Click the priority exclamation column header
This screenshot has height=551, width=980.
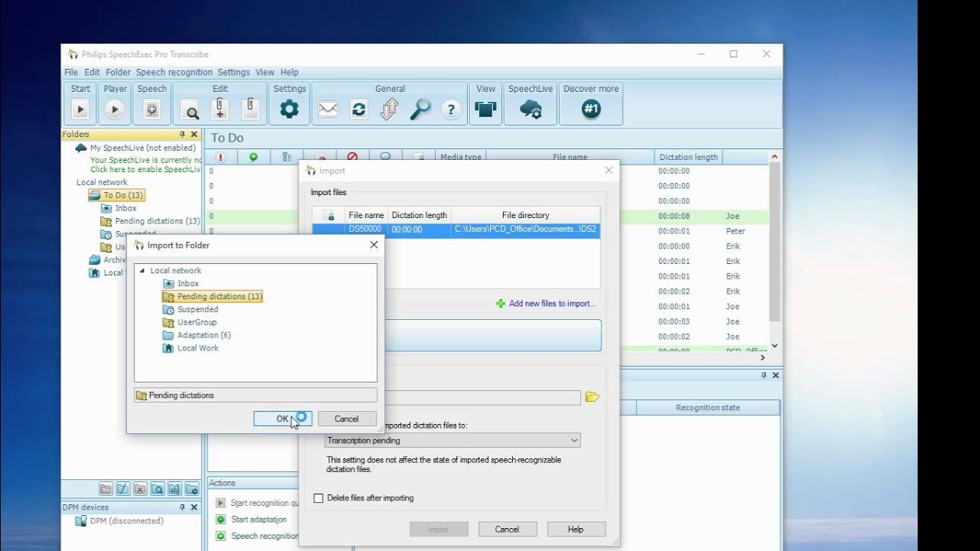tap(220, 157)
